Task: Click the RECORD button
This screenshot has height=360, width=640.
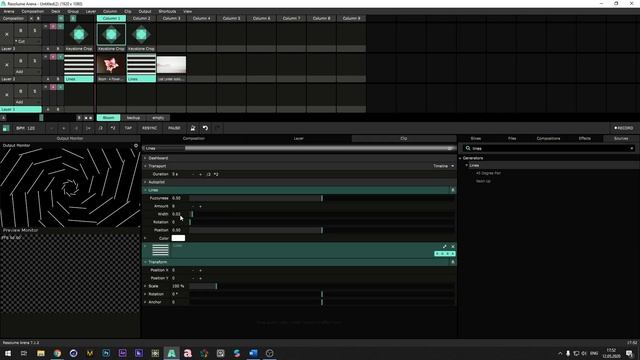Action: 624,128
